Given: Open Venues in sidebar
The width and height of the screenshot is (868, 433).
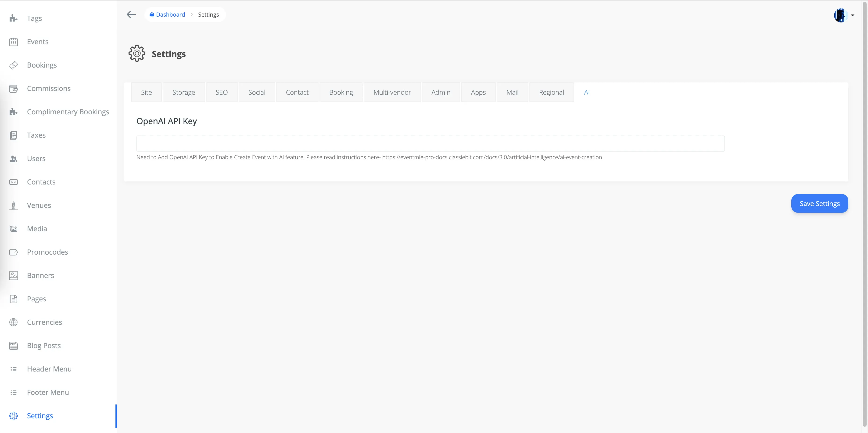Looking at the screenshot, I should (x=39, y=206).
